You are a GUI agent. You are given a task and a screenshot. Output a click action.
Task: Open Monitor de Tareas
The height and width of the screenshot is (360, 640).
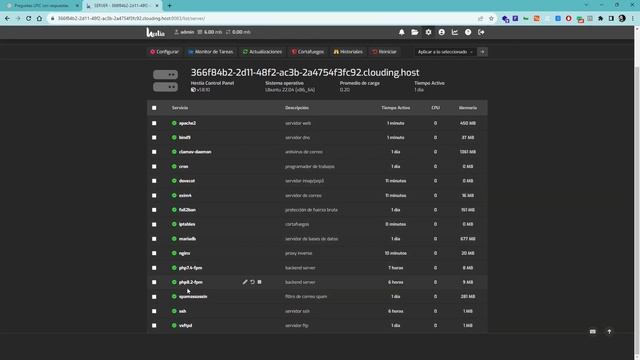pos(211,52)
